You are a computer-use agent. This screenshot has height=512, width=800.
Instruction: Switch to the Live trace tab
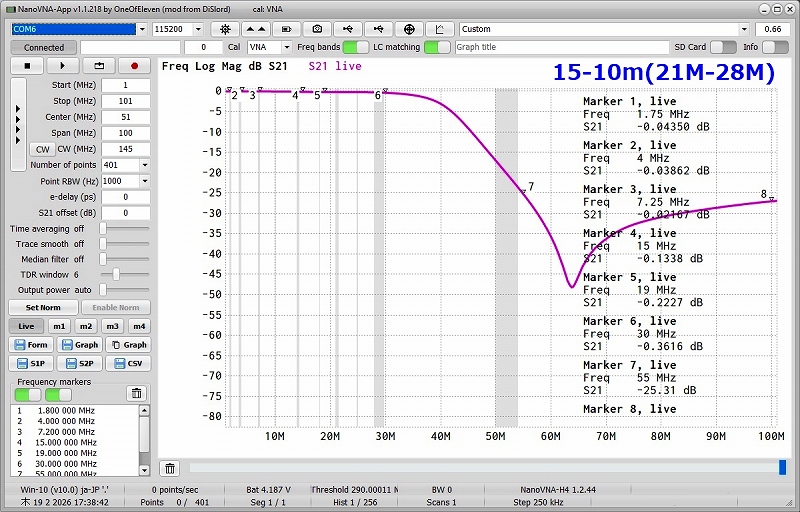pyautogui.click(x=26, y=326)
